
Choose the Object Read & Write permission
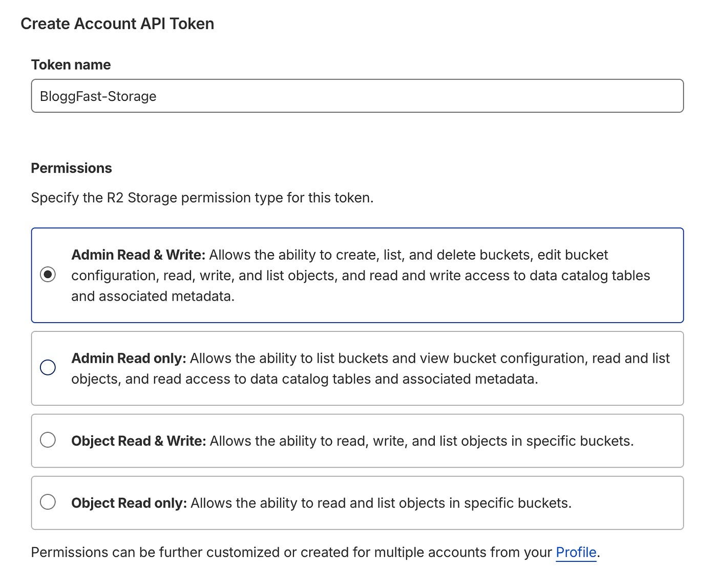(x=48, y=439)
